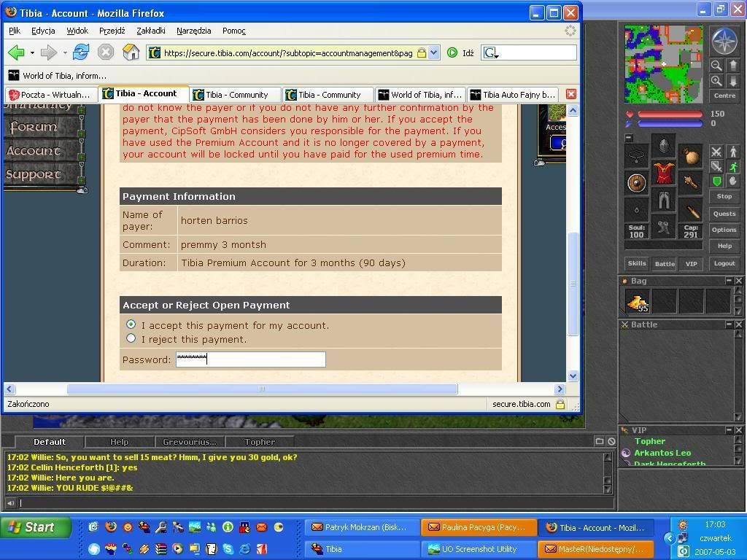Enable offensive fight mode with crossed swords

(x=716, y=152)
